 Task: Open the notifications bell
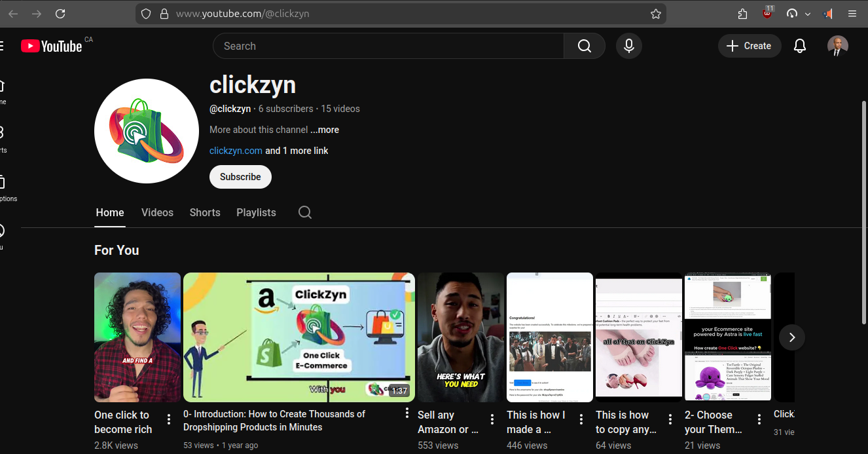[799, 46]
